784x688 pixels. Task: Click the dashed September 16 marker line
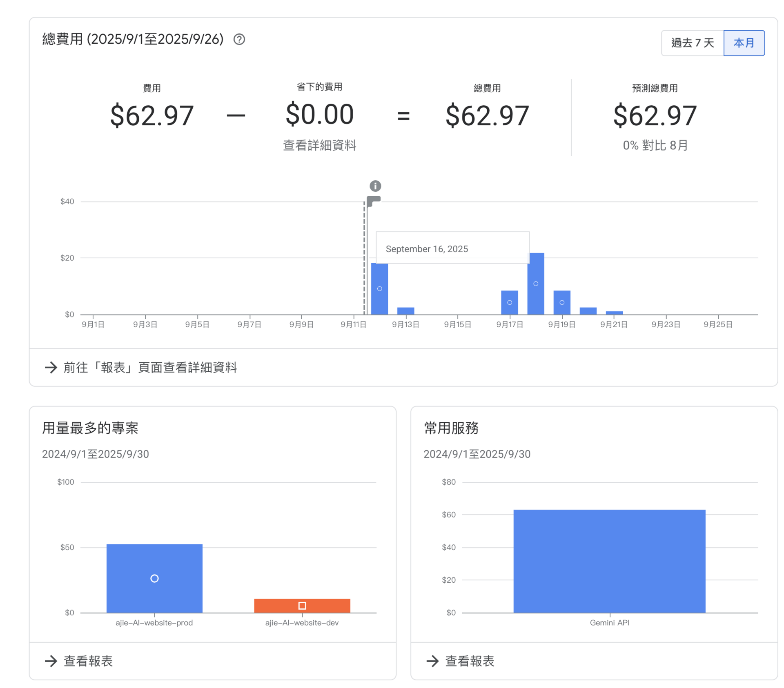click(364, 257)
